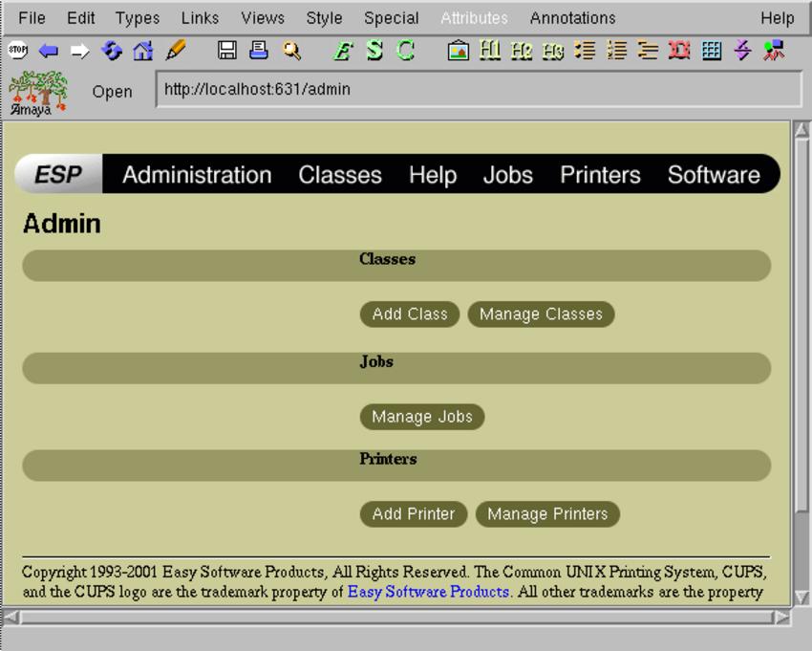Apply strong text with S icon
Screen dimensions: 812x651
374,51
